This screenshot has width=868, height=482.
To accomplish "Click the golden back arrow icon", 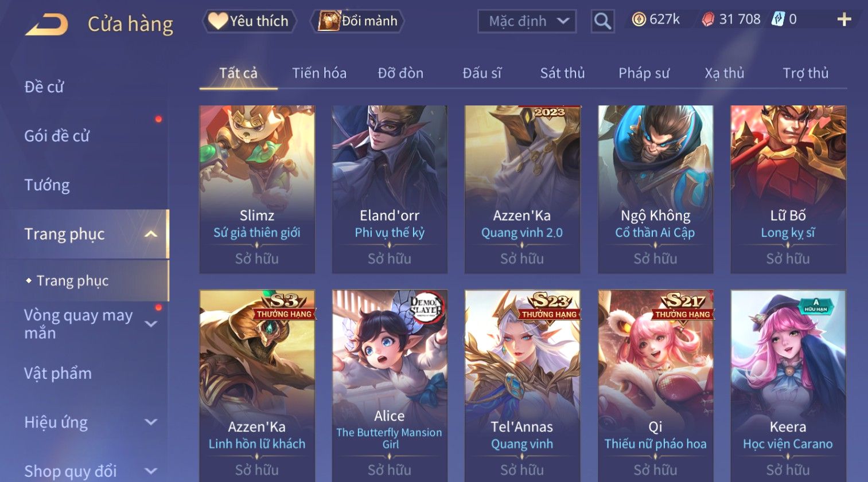I will point(46,25).
